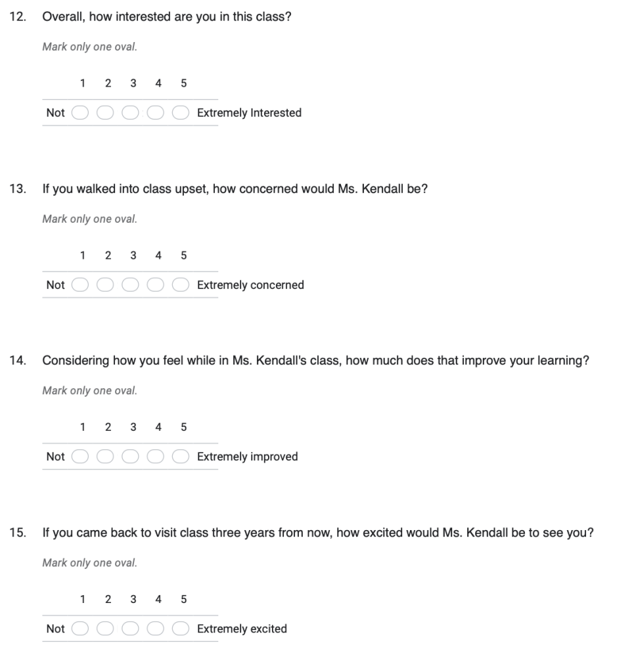Pick oval 4 on question 15
Screen dimensions: 636x672
tap(156, 629)
